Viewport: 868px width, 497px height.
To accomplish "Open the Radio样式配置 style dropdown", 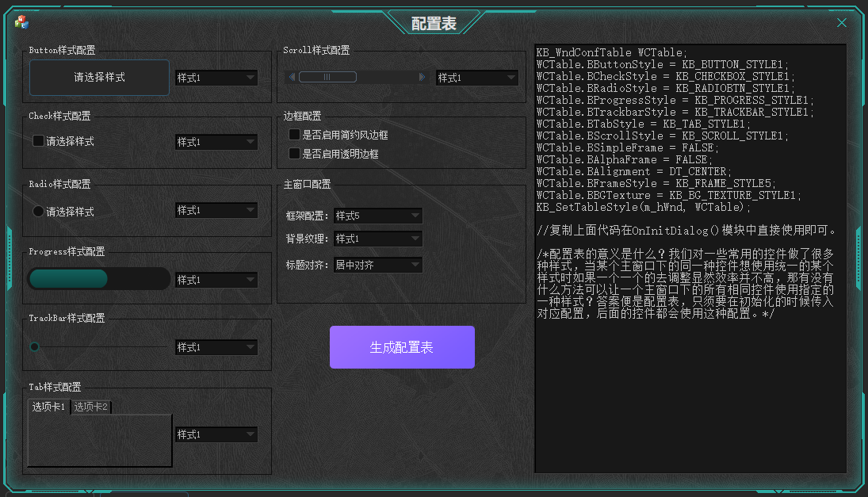I will coord(216,210).
